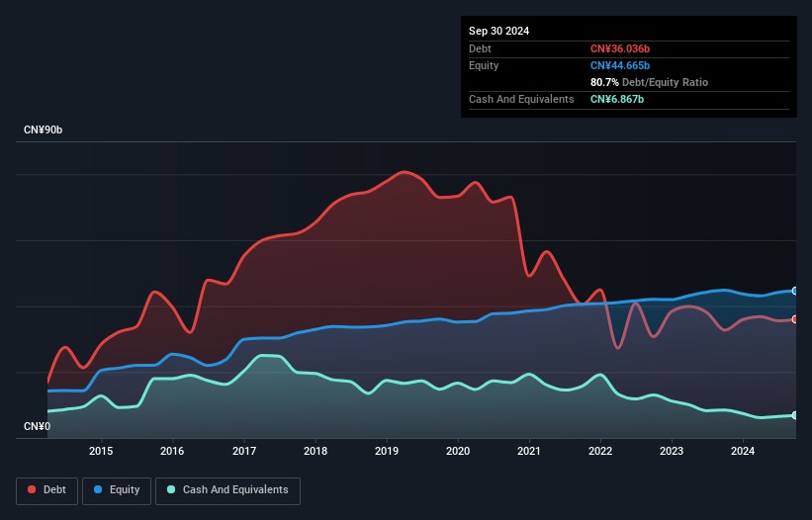This screenshot has height=520, width=812.
Task: Select the 2019 label on the x-axis
Action: pos(387,452)
